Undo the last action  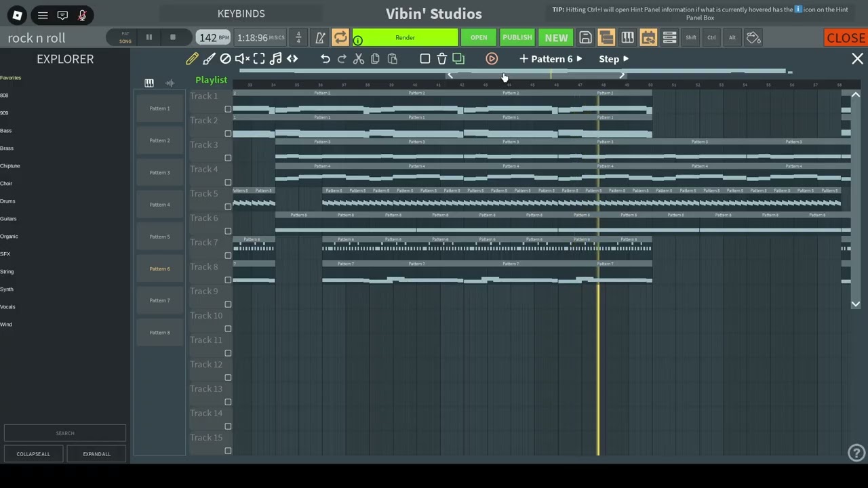point(325,59)
